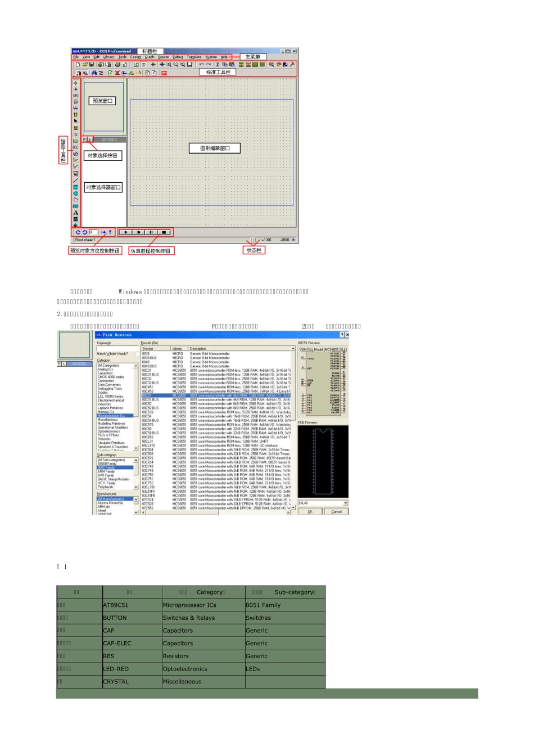Open the File menu in ISIS
This screenshot has height=756, width=534.
[x=75, y=57]
